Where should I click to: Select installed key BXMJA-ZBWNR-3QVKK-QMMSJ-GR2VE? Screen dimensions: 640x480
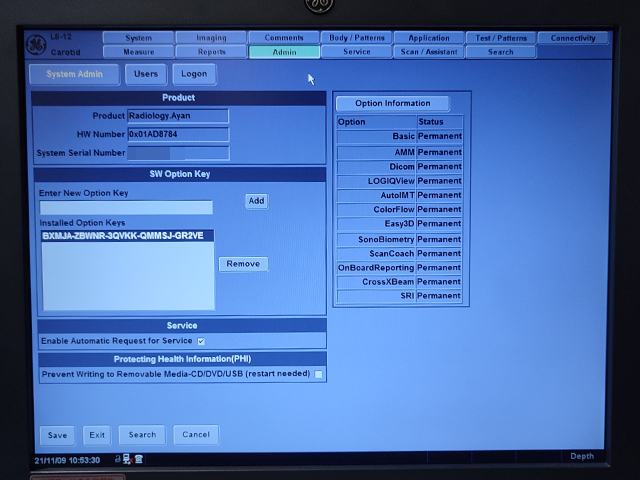click(x=128, y=236)
